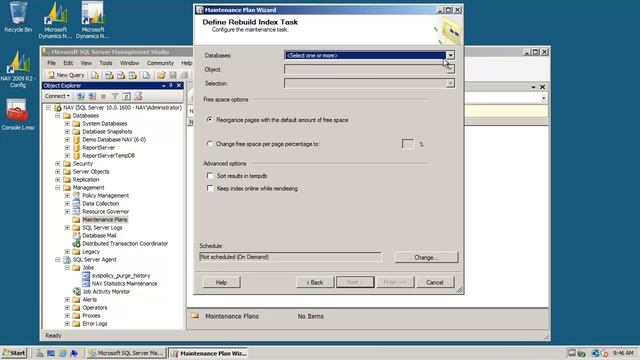Click the < Back button

tap(315, 282)
